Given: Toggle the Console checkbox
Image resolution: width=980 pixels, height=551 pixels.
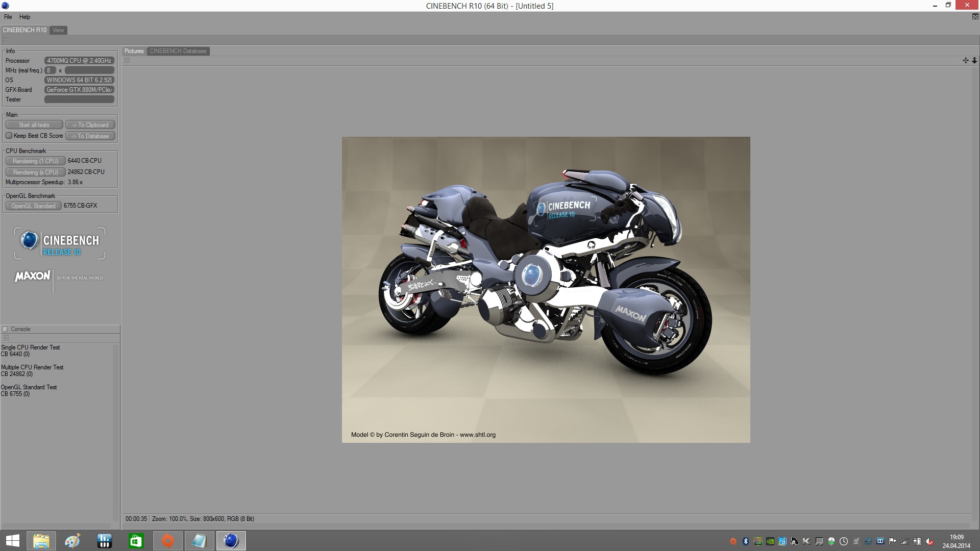Looking at the screenshot, I should pyautogui.click(x=6, y=329).
